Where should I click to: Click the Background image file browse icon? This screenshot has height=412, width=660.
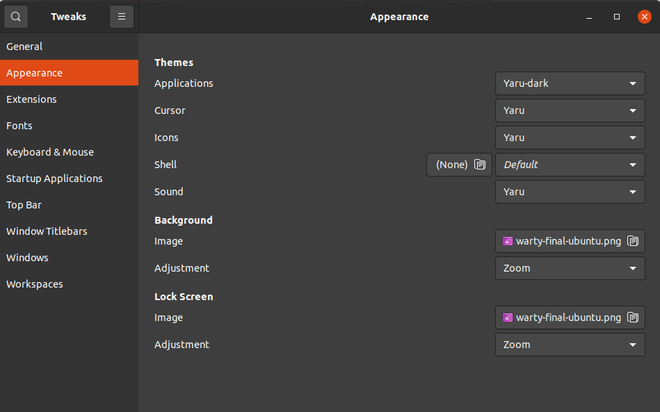[632, 241]
